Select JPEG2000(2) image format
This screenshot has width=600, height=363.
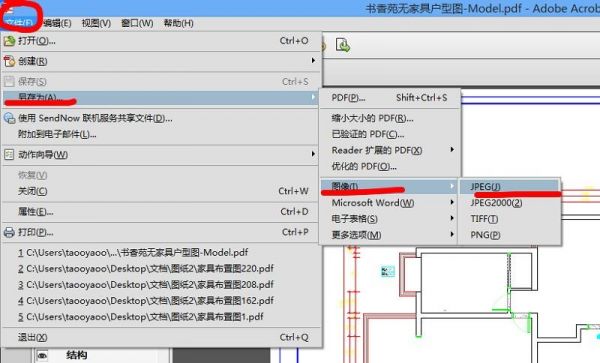click(509, 203)
